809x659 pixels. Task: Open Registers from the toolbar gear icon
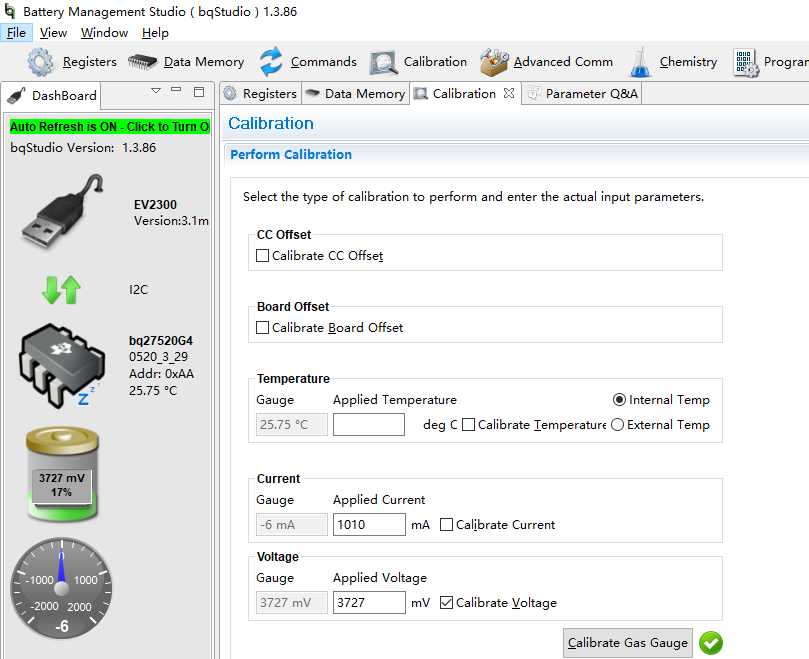[40, 62]
